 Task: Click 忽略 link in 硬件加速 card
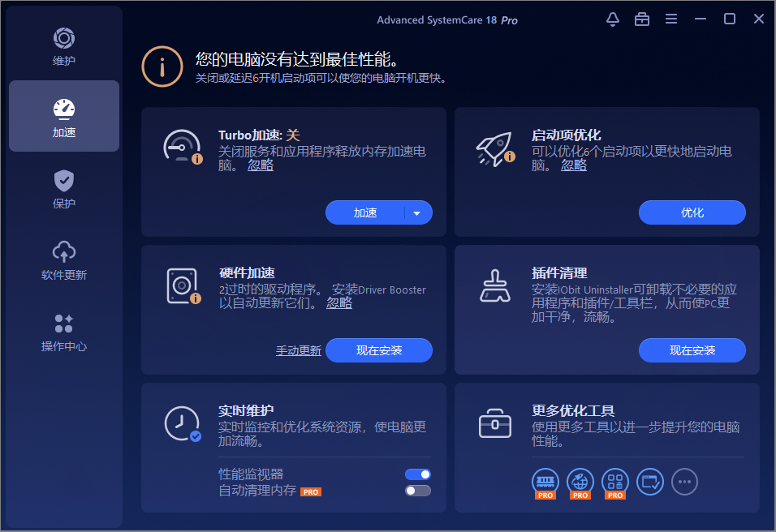coord(339,302)
